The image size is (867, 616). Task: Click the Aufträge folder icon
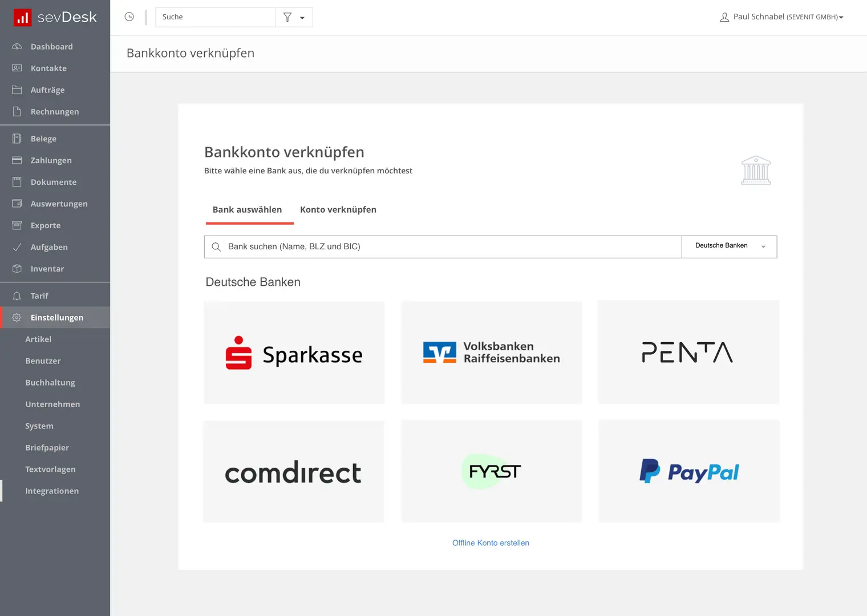pos(17,90)
